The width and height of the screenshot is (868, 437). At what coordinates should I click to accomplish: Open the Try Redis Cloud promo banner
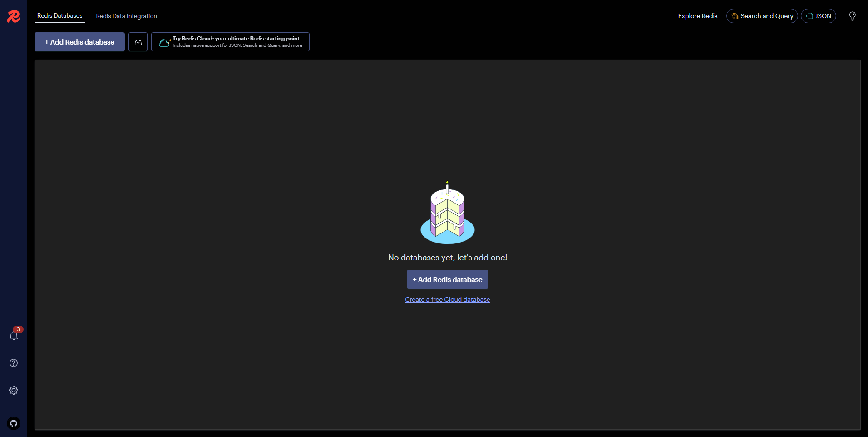[x=230, y=42]
